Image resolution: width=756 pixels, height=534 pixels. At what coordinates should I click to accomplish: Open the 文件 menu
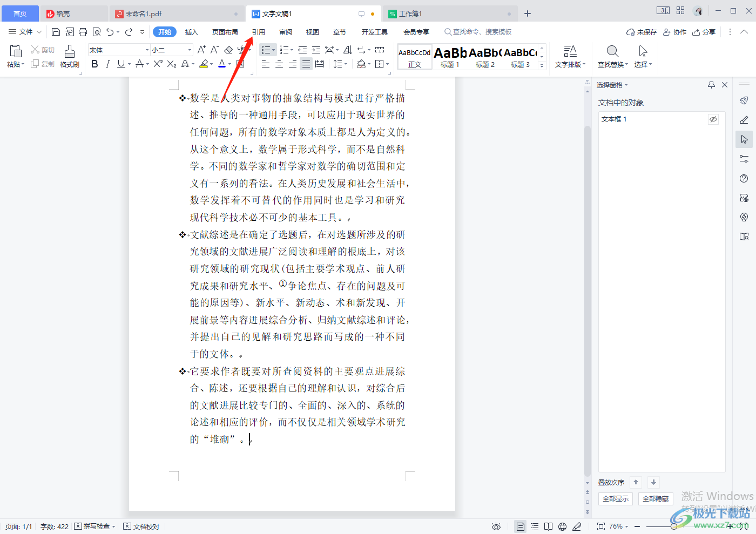click(x=25, y=32)
